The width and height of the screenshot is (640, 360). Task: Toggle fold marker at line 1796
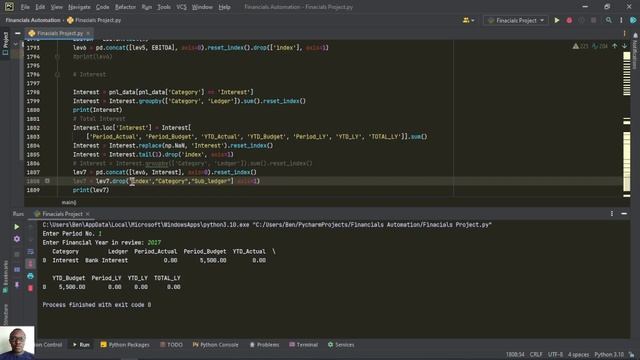57,74
